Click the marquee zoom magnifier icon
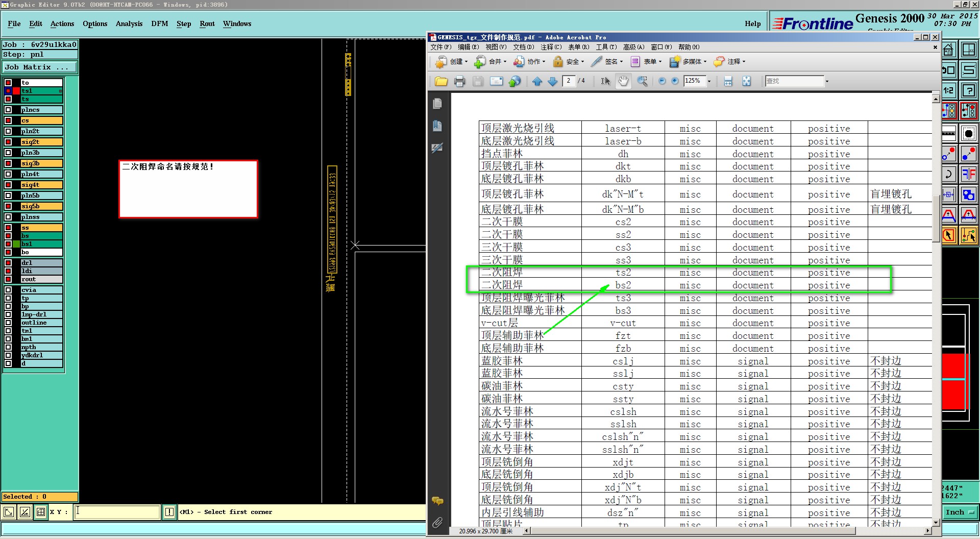980x539 pixels. click(x=643, y=81)
